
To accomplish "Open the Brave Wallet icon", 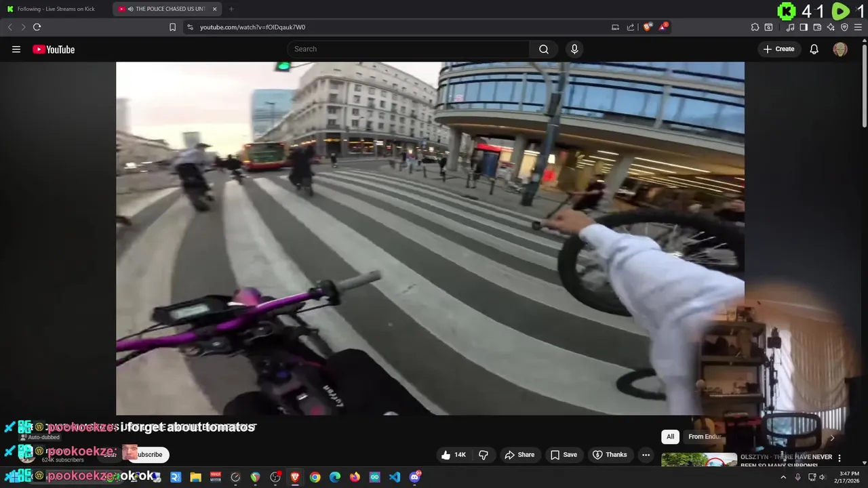I will [817, 27].
